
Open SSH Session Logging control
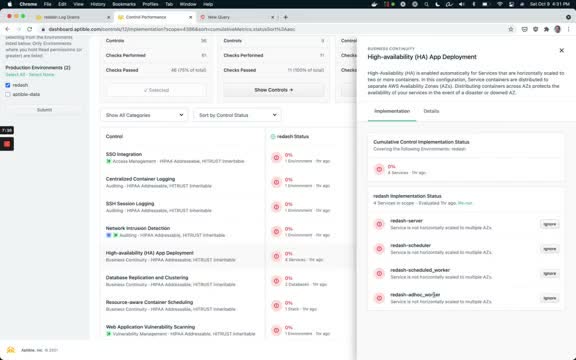click(x=130, y=204)
